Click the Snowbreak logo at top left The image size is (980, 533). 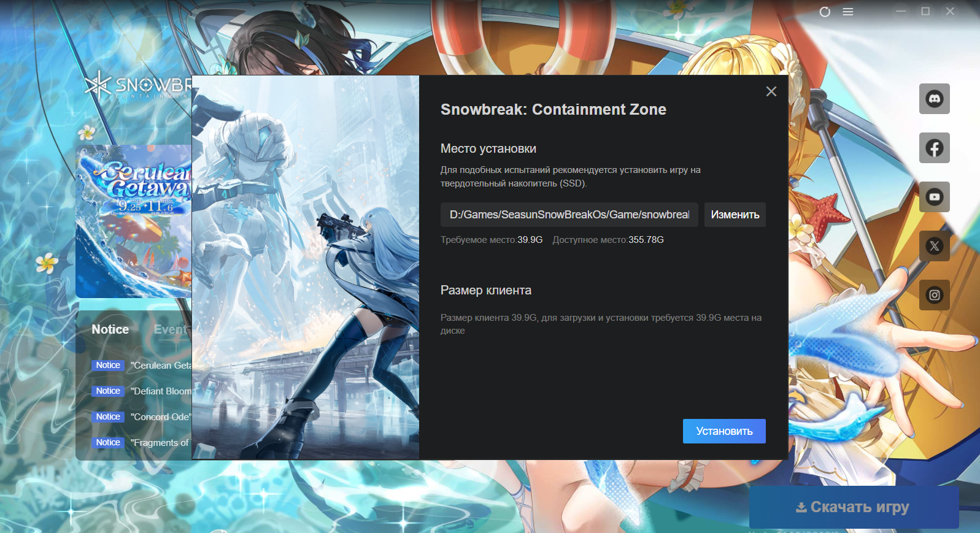coord(138,86)
